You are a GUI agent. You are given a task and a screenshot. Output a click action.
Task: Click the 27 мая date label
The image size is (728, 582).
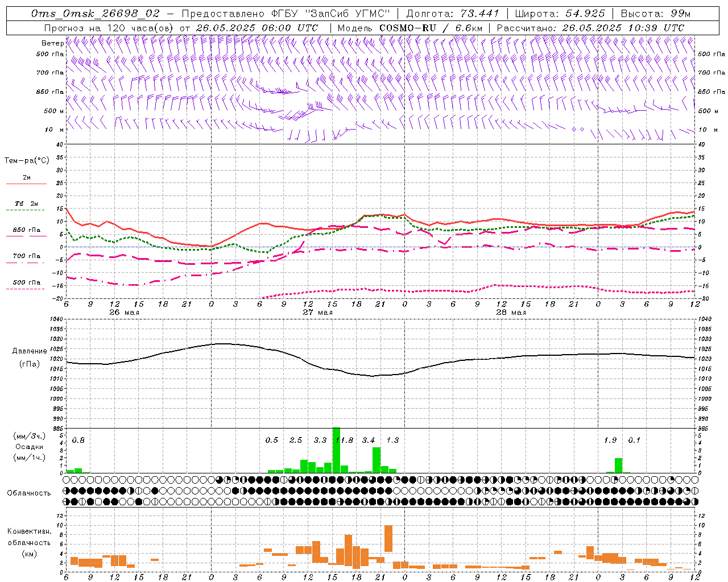[x=317, y=313]
